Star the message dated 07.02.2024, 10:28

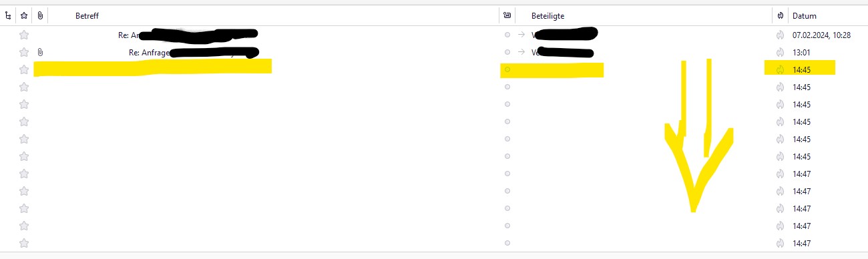[24, 35]
